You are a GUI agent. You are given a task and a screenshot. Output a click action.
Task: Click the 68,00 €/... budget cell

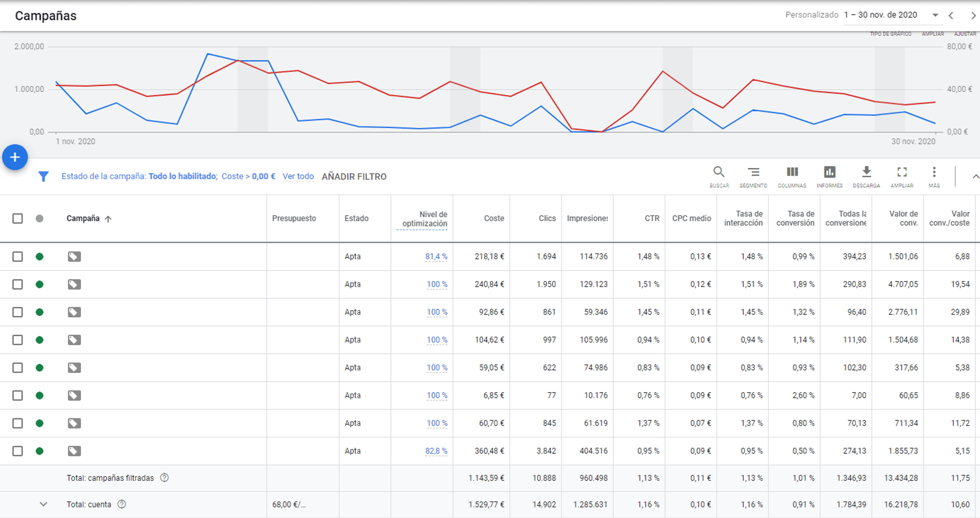pyautogui.click(x=289, y=504)
